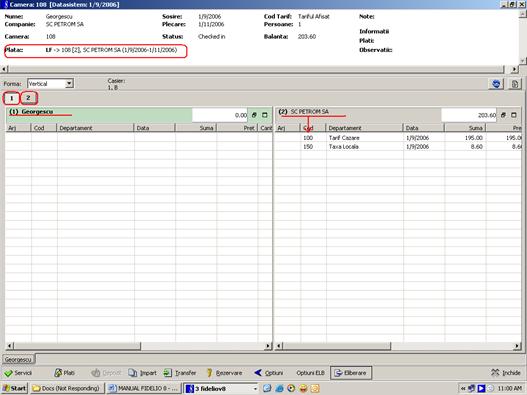Click the Servicii button
Viewport: 527px width, 395px height.
(18, 373)
